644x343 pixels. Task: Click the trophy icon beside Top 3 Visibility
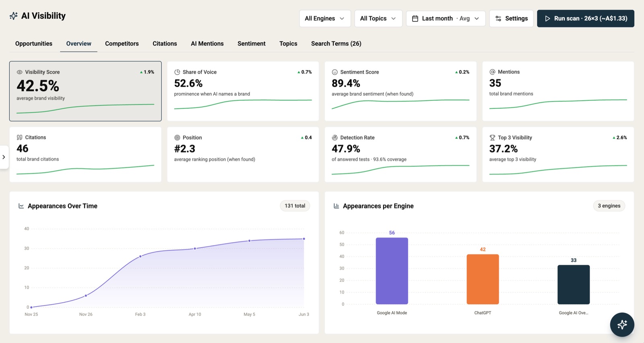point(492,137)
